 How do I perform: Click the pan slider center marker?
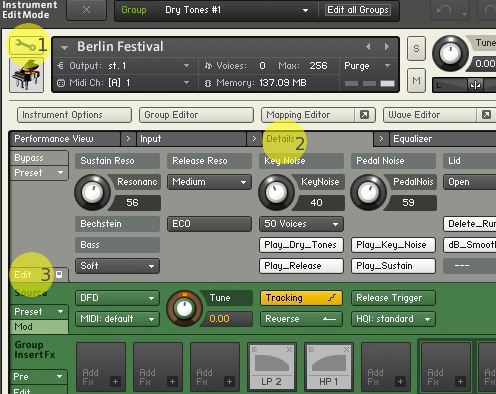(475, 85)
